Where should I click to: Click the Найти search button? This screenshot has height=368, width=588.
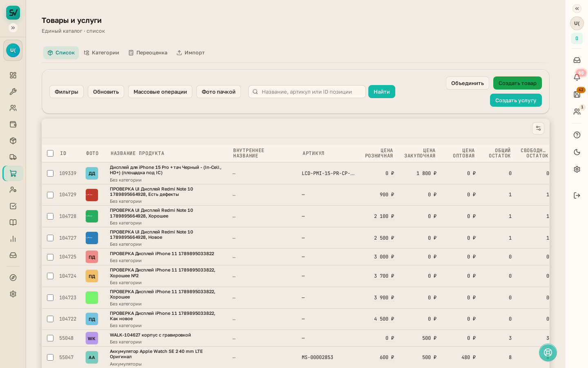point(382,92)
